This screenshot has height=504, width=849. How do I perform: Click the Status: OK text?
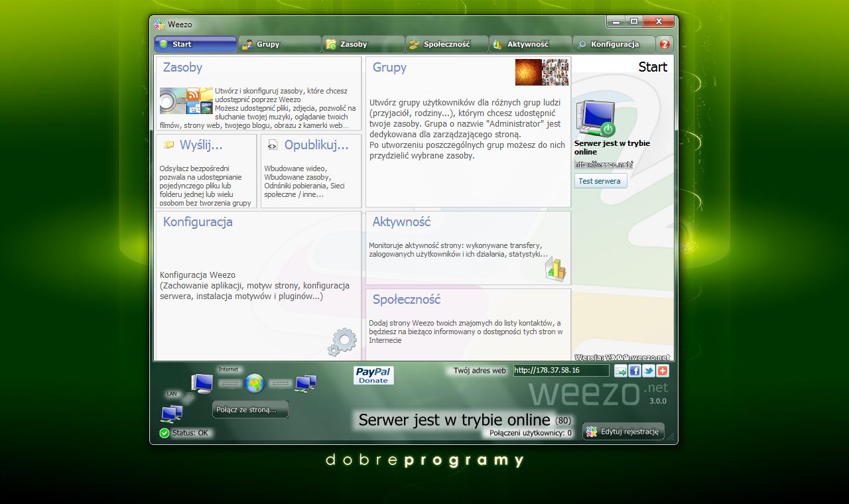(x=190, y=433)
